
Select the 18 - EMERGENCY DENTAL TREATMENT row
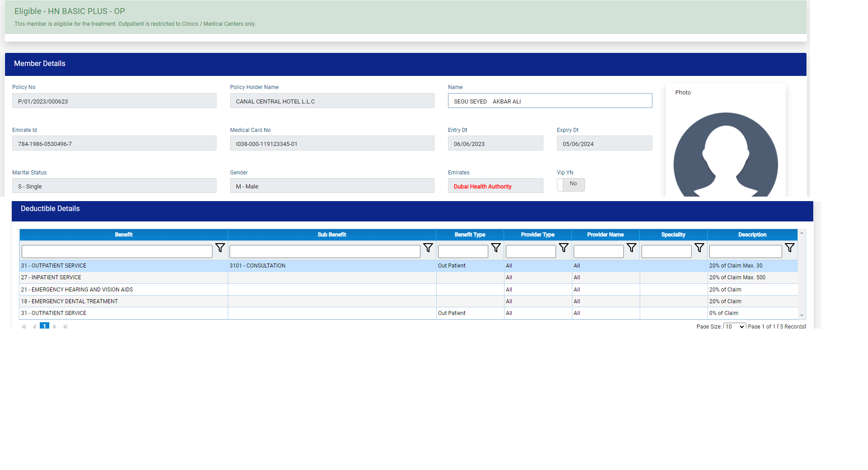point(124,301)
